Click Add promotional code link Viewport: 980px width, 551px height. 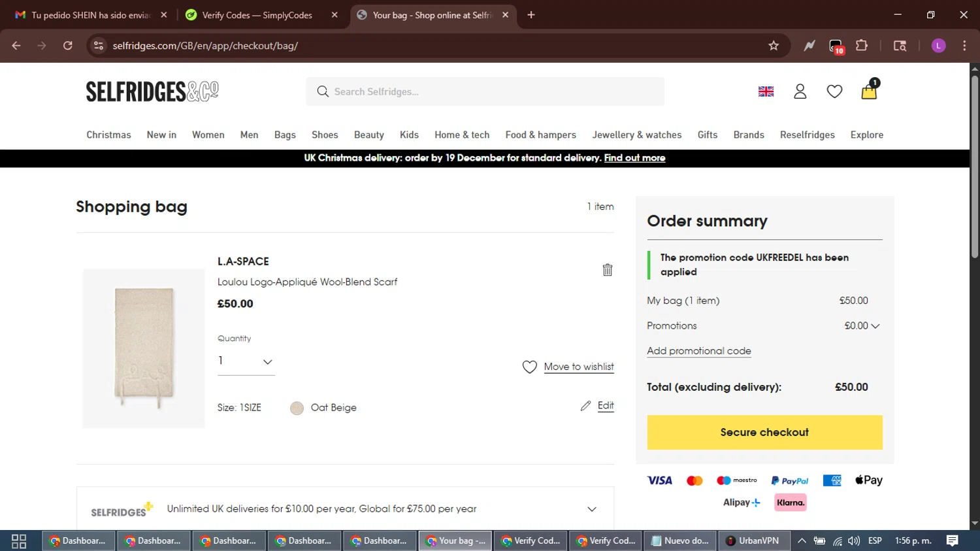tap(699, 351)
